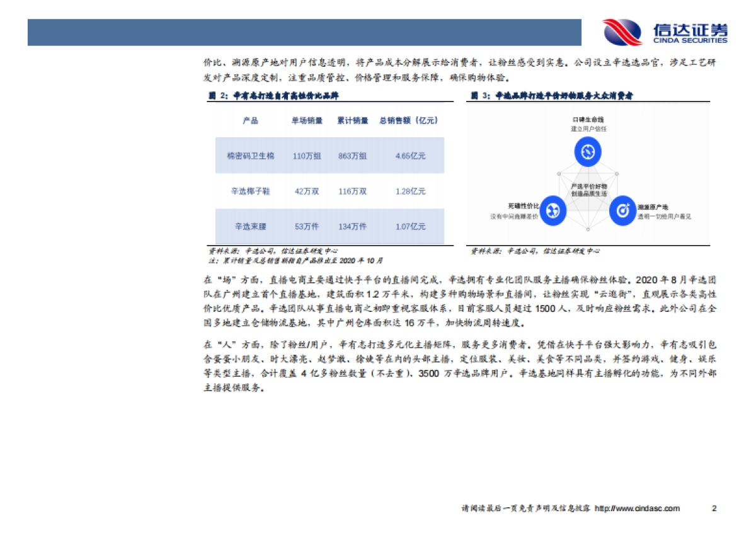Image resolution: width=756 pixels, height=535 pixels.
Task: Select the globe icon beside 死磕性价比
Action: point(553,212)
